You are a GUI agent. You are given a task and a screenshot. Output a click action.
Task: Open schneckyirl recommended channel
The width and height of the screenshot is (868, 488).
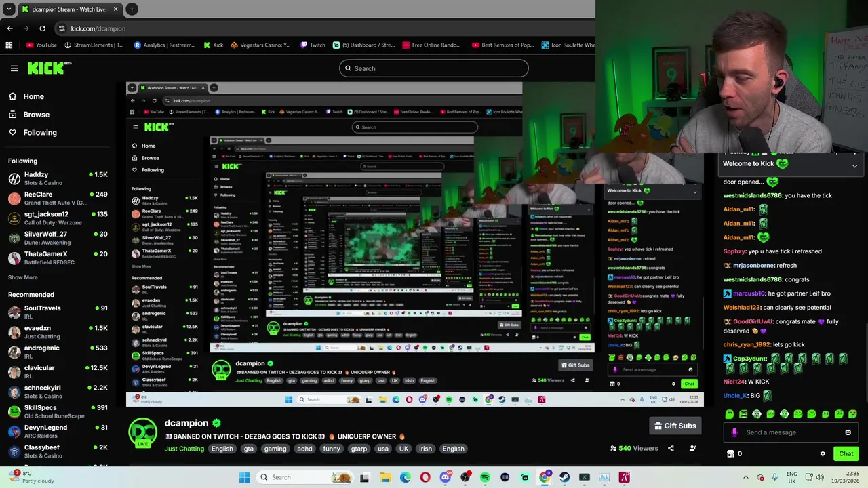tap(58, 392)
